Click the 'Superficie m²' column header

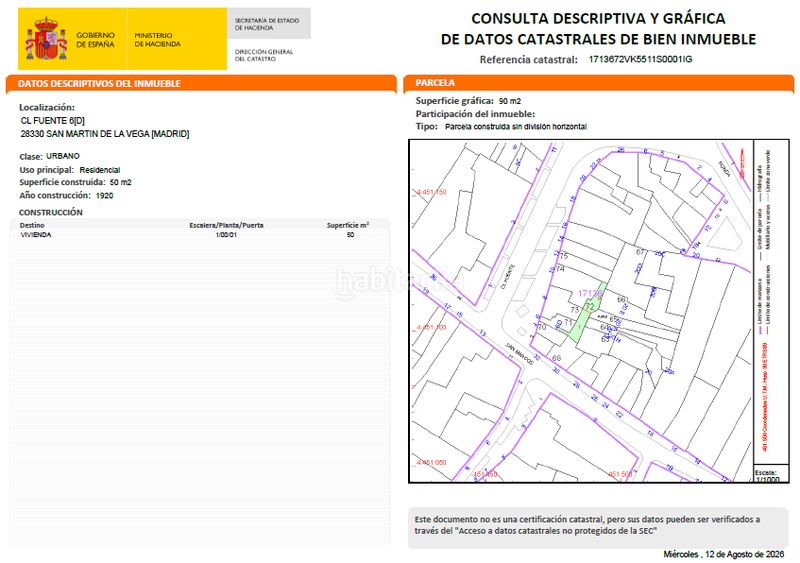(348, 225)
